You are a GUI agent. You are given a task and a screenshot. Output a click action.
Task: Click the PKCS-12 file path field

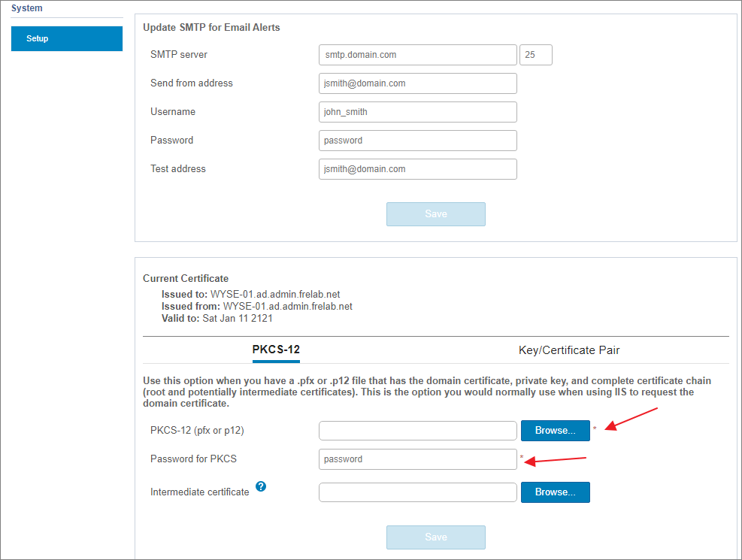click(417, 431)
